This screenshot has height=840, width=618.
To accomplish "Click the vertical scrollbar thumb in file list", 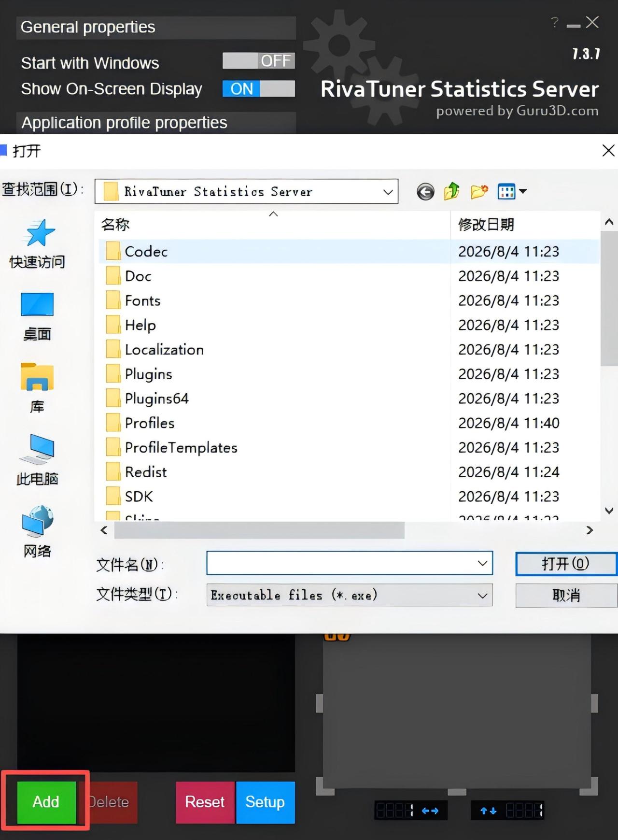I will [x=609, y=298].
